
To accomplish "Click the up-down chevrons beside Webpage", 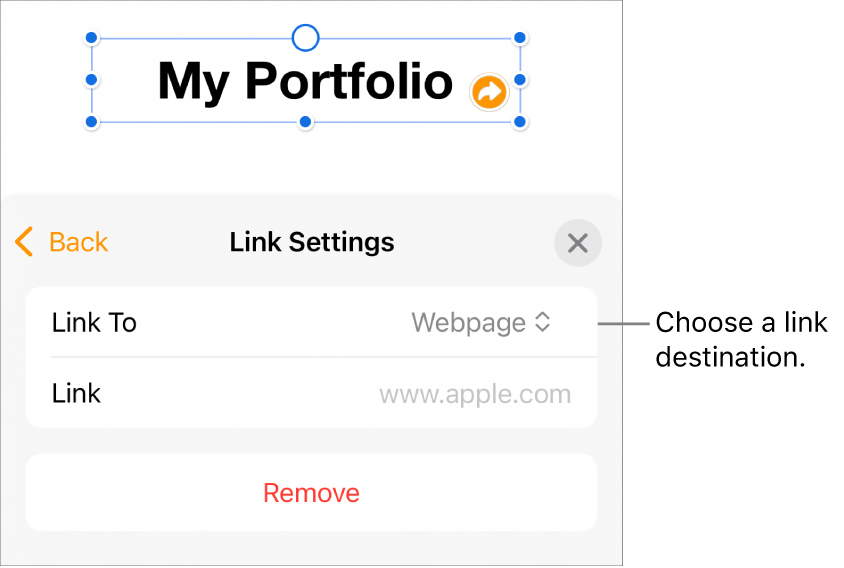I will [542, 323].
